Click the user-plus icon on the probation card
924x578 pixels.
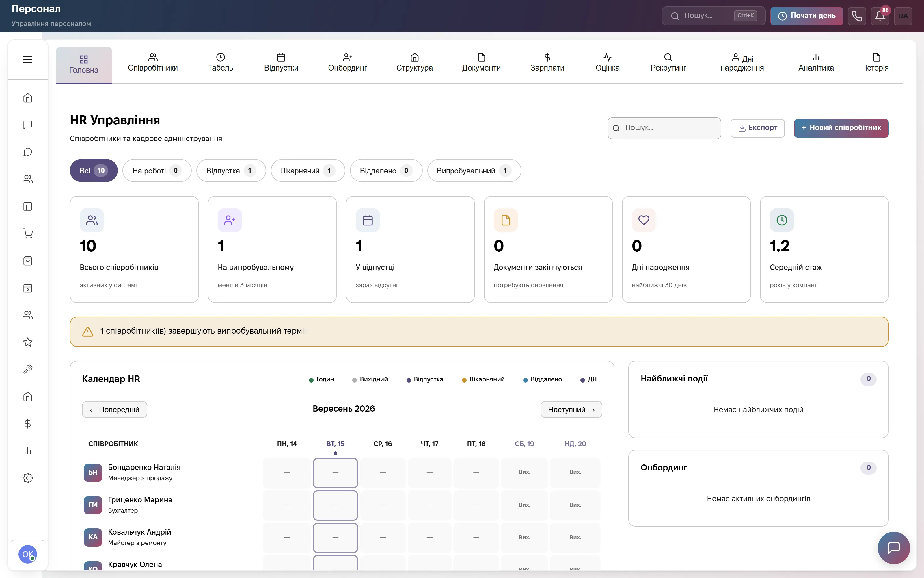point(230,220)
